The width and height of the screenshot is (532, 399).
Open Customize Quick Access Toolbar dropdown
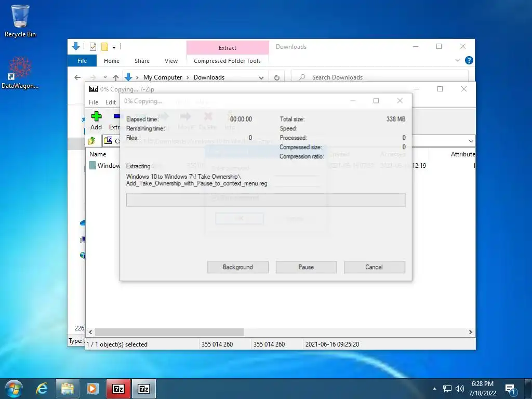click(x=114, y=47)
